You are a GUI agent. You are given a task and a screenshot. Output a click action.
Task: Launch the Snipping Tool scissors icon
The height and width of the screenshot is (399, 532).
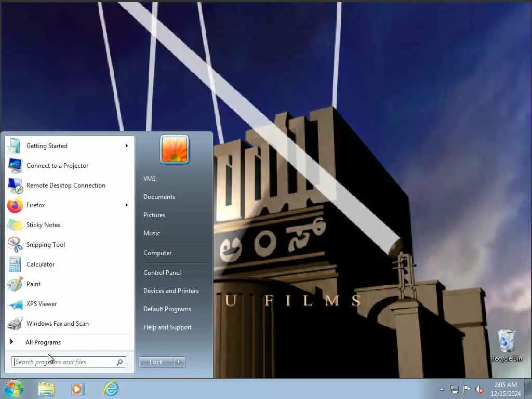[15, 245]
